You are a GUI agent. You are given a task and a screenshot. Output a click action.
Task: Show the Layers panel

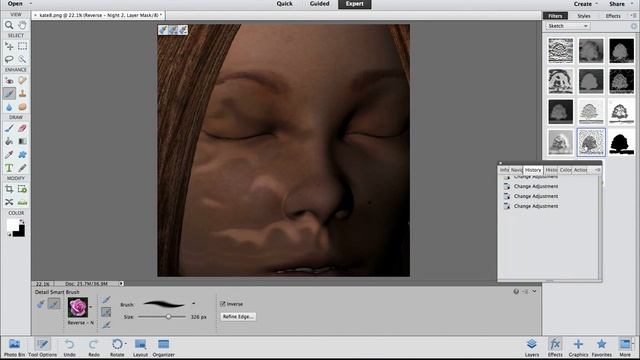coord(531,348)
